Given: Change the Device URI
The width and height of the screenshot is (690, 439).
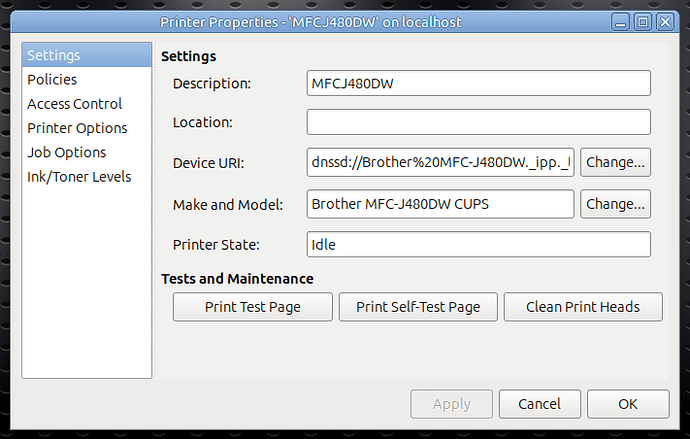Looking at the screenshot, I should click(615, 162).
